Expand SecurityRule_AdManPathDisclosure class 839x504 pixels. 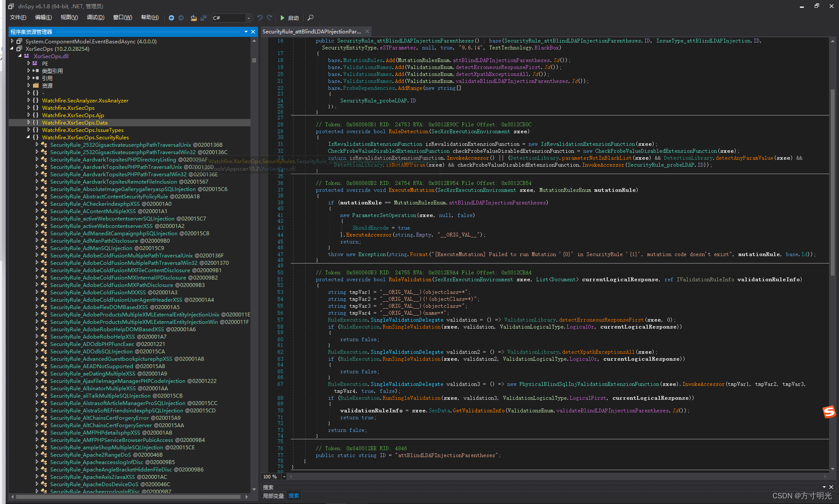coord(37,240)
